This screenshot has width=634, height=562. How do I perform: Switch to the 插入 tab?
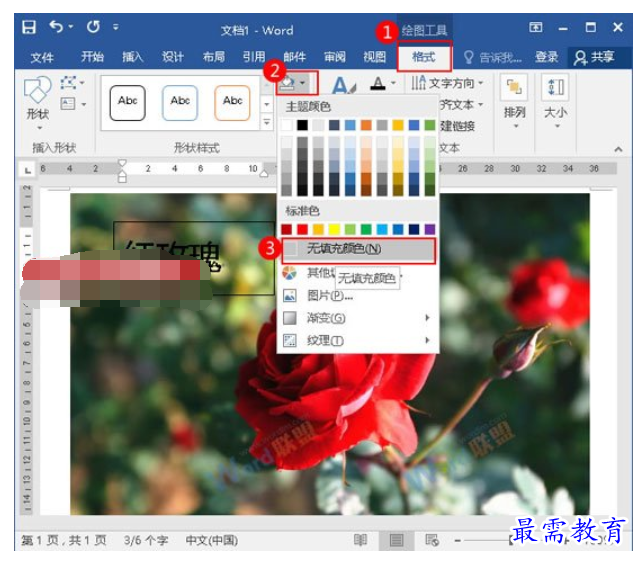[133, 57]
